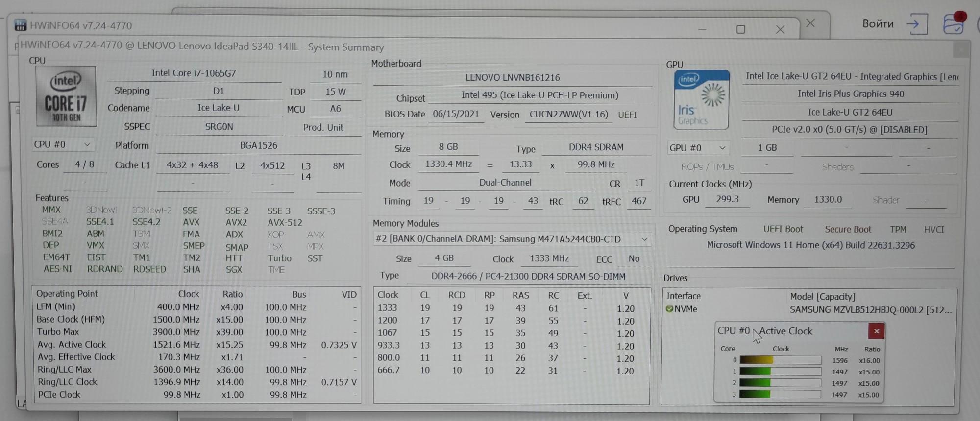Screen dimensions: 980x421
Task: Click the Core 3 clock bar
Action: [x=780, y=394]
